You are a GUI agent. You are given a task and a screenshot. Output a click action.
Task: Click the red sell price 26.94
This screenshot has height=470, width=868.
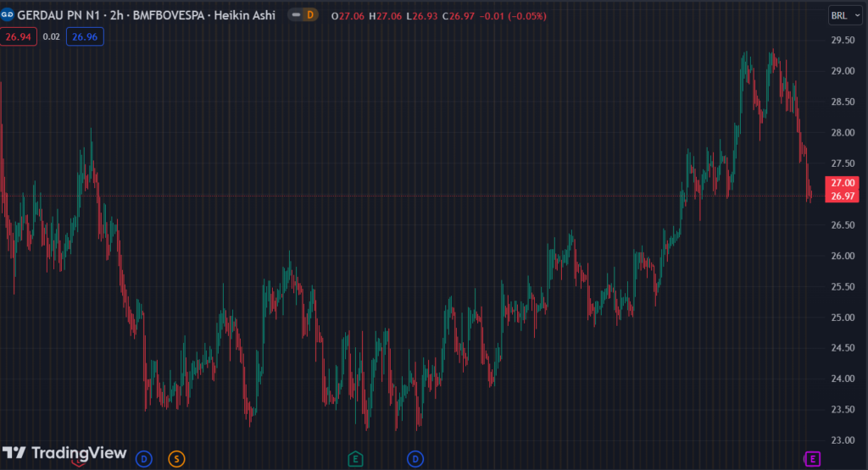coord(19,37)
